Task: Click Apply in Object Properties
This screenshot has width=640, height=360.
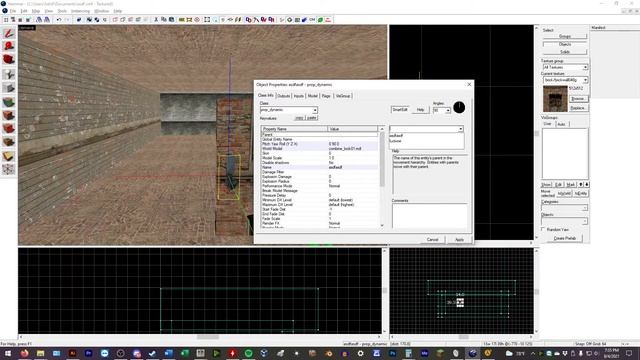Action: coord(459,240)
